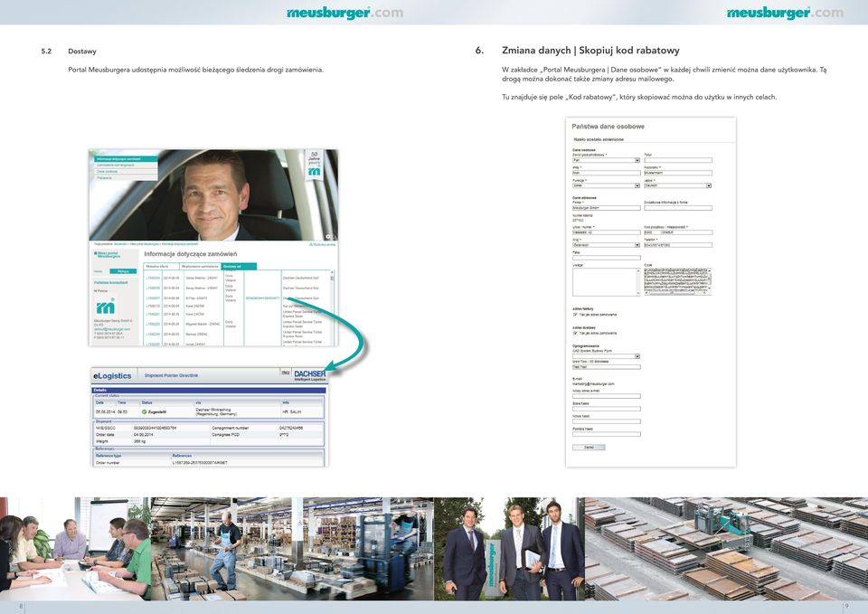Click the section title 5.2 Dostawy

[69, 51]
